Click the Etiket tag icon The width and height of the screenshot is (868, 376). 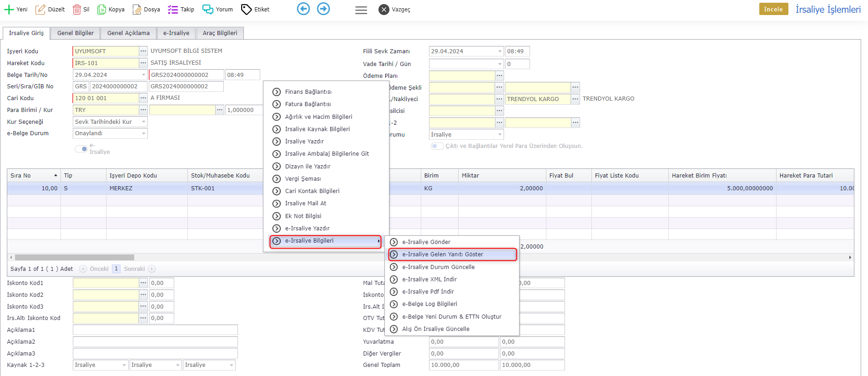click(246, 10)
